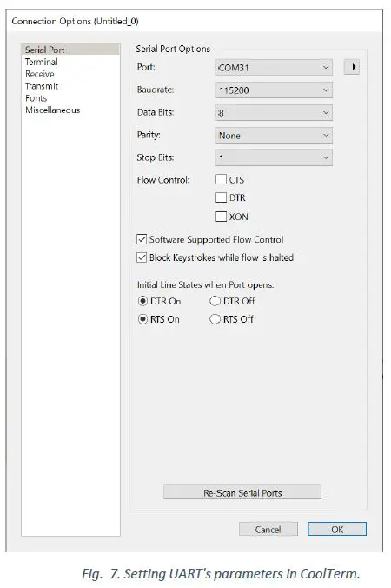This screenshot has width=391, height=588.
Task: Enable CTS flow control checkbox
Action: click(221, 179)
